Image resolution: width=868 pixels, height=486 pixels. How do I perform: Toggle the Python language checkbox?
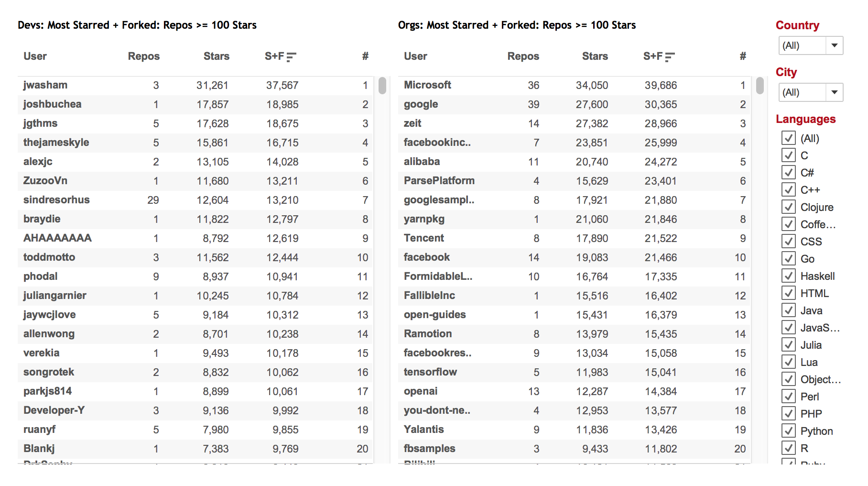tap(788, 431)
